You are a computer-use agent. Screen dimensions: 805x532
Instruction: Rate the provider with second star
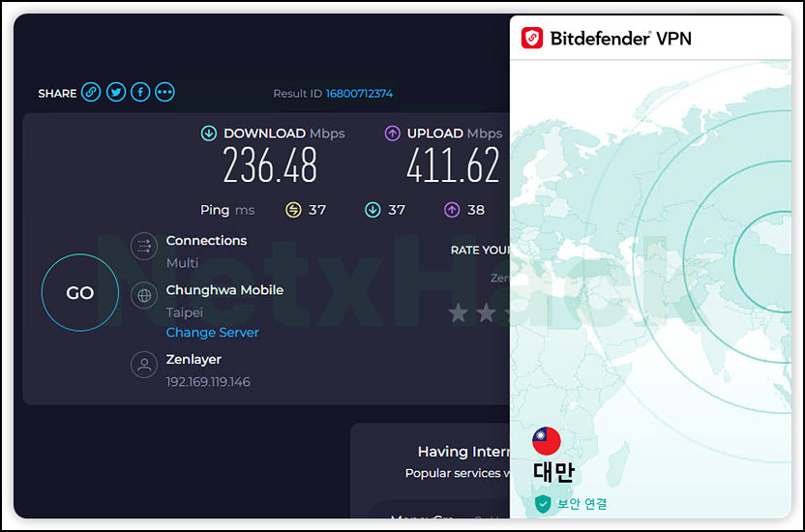click(x=486, y=312)
